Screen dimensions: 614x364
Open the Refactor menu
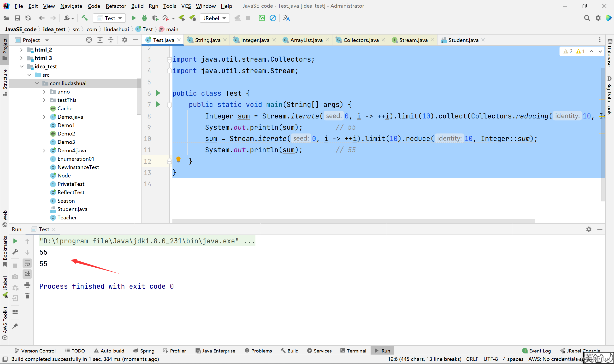(116, 6)
